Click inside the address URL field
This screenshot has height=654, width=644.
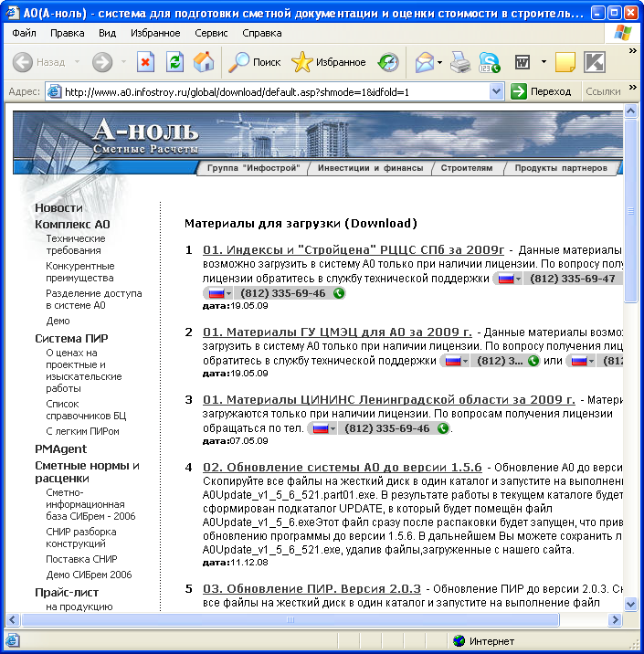[274, 91]
